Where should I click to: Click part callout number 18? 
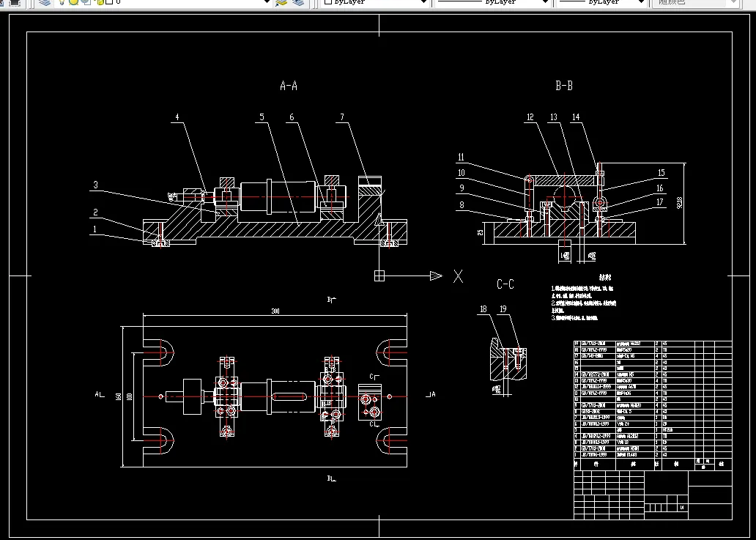(483, 309)
